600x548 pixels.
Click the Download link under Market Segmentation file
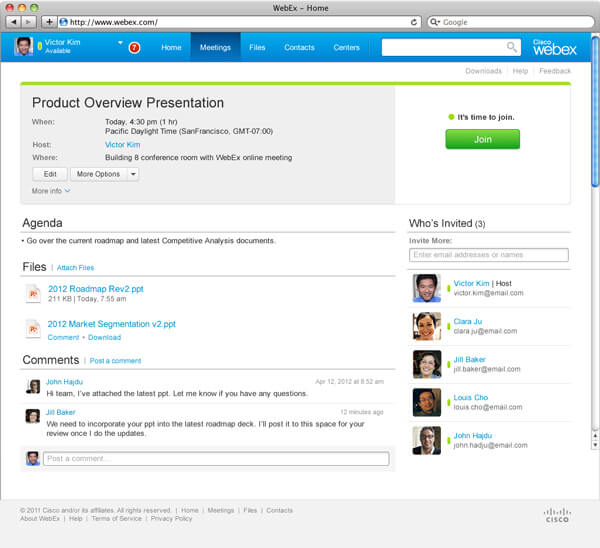pos(104,338)
